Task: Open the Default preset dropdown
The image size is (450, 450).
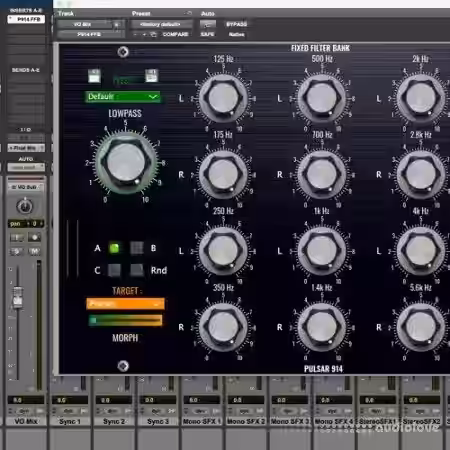Action: [x=122, y=97]
